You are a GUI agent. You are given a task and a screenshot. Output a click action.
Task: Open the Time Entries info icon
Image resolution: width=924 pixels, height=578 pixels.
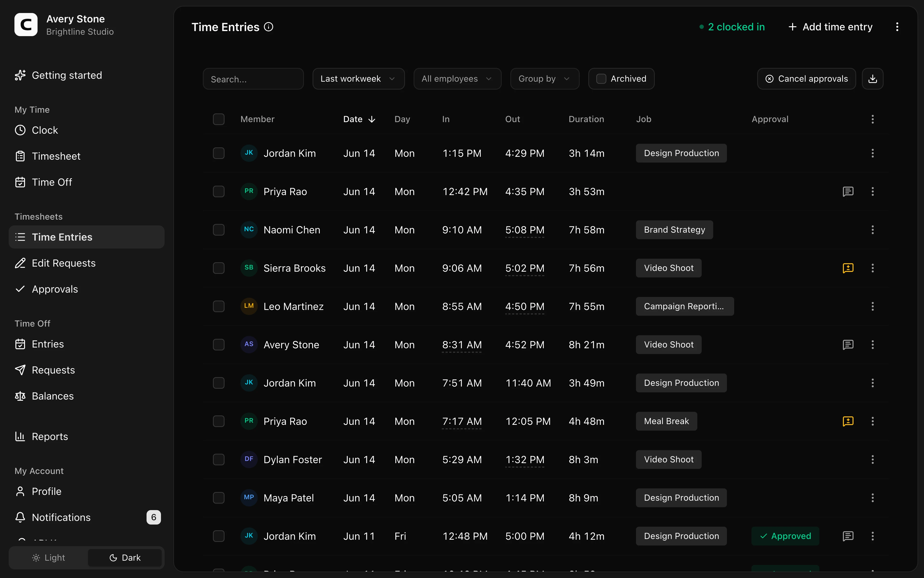point(269,27)
